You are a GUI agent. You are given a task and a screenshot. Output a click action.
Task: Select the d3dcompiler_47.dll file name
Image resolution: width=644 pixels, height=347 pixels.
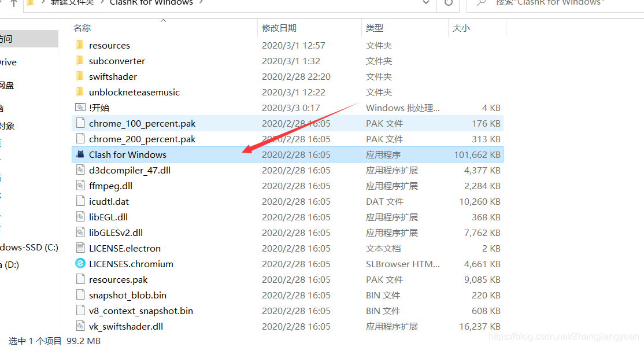point(130,170)
